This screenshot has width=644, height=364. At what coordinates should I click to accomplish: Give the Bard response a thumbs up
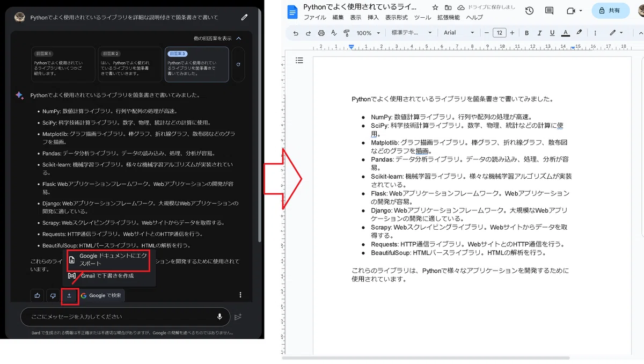click(37, 295)
